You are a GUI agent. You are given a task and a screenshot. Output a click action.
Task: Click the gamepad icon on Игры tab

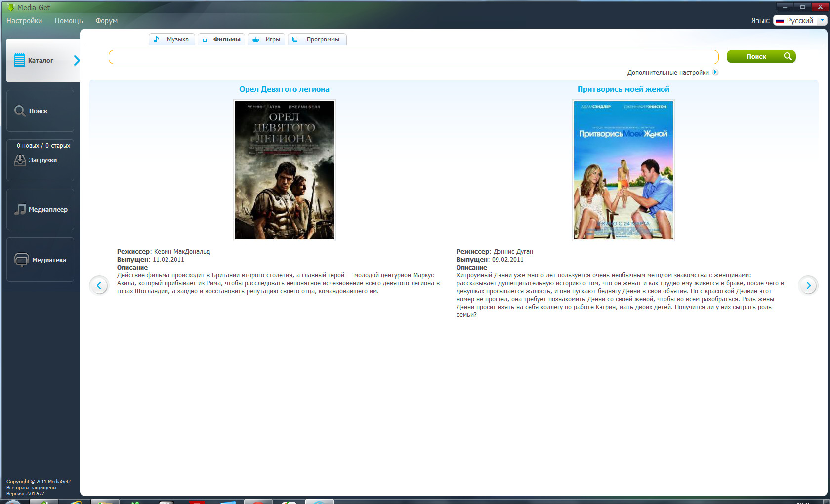click(x=256, y=39)
